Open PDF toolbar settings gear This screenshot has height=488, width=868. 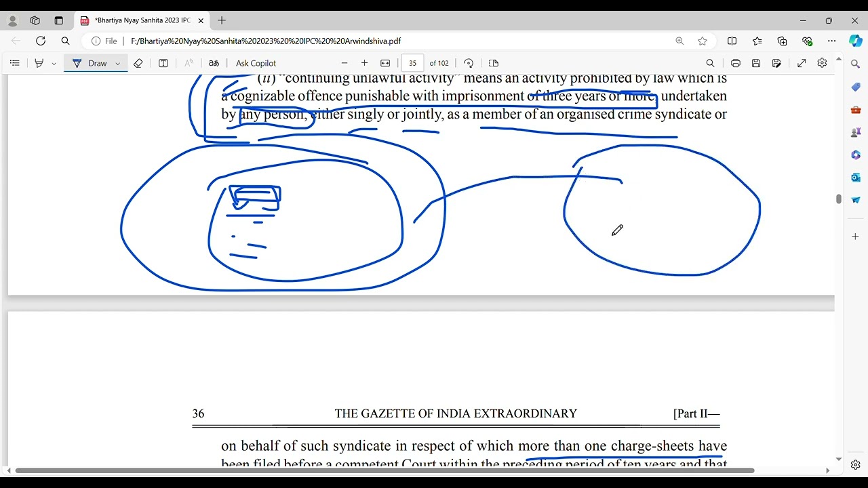(x=822, y=63)
